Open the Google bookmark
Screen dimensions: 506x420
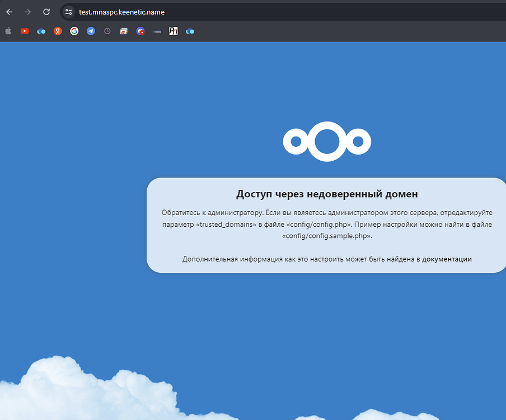tap(74, 31)
